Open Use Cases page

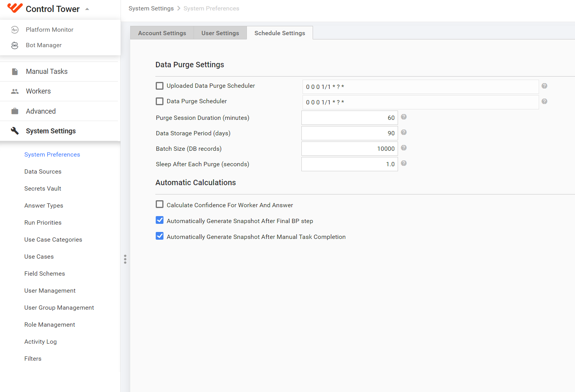39,257
